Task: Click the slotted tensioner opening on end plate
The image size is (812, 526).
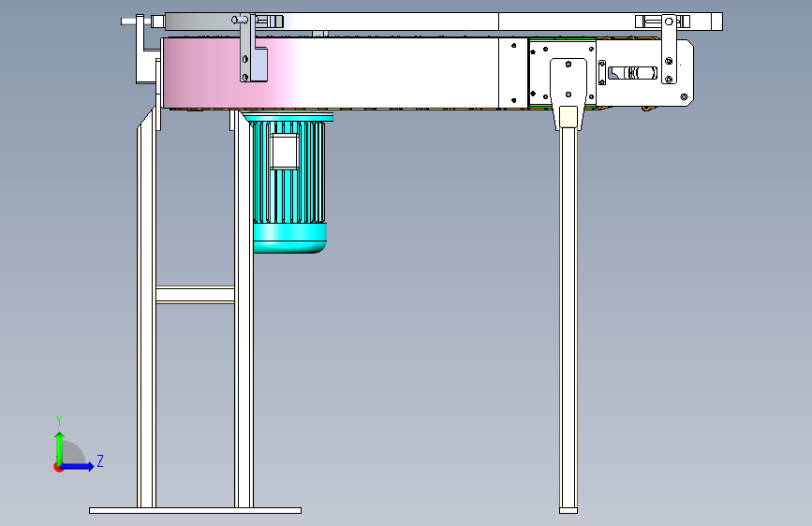Action: pos(633,73)
